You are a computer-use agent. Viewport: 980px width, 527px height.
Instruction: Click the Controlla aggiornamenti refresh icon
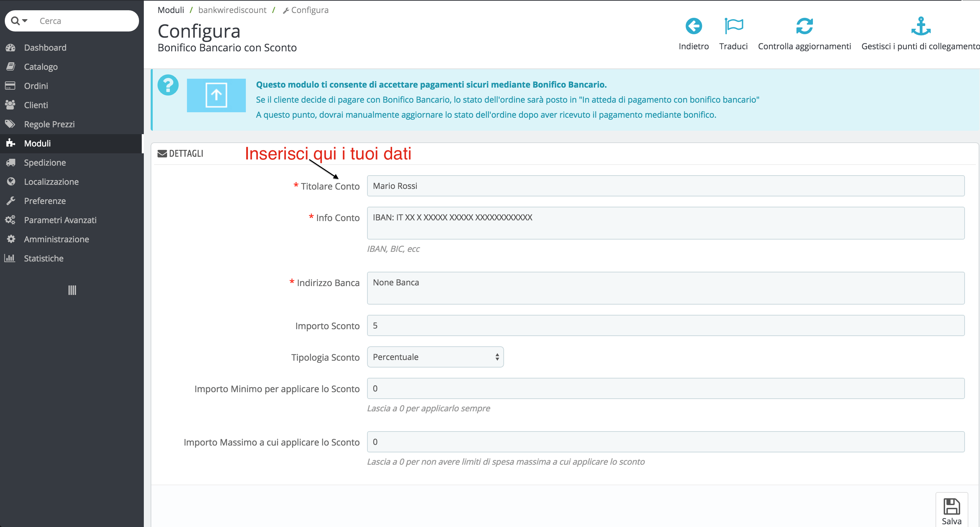804,26
